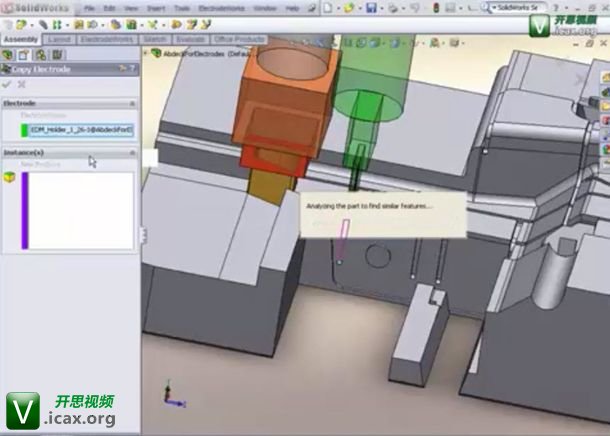610x436 pixels.
Task: Expand the AbdectForElectrodes flyout tree node
Action: pyautogui.click(x=146, y=53)
